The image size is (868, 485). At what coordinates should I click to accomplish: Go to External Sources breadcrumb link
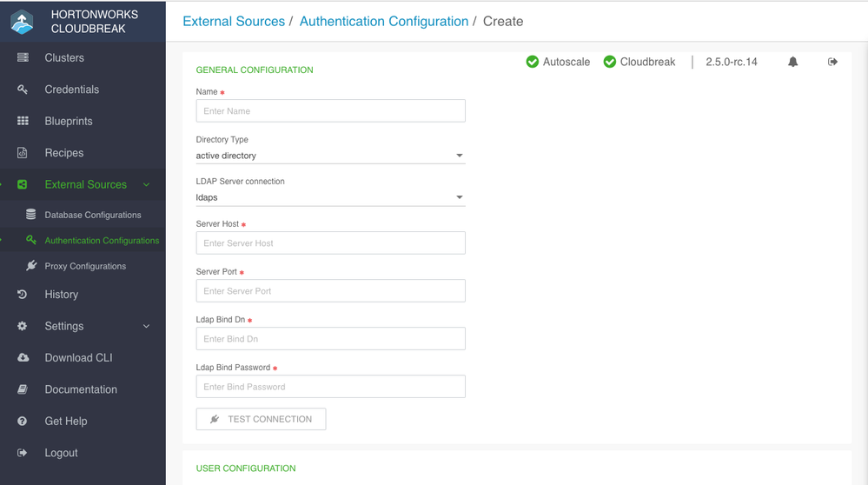coord(234,21)
